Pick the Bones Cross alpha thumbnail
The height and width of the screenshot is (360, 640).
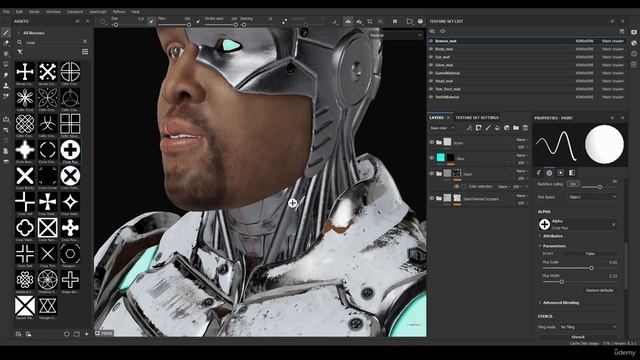click(25, 72)
